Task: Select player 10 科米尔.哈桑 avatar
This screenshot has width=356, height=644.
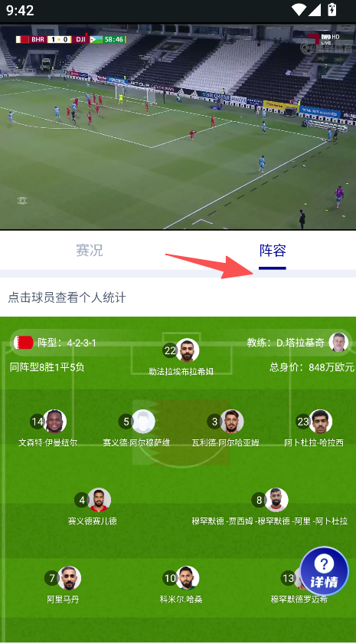Action: pyautogui.click(x=188, y=578)
